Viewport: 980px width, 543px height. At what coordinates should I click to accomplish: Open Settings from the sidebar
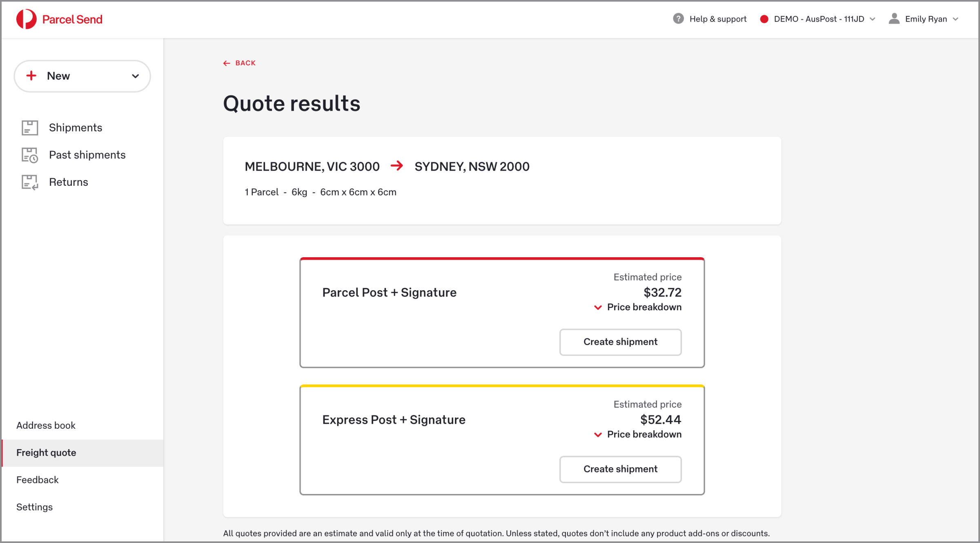pos(34,507)
